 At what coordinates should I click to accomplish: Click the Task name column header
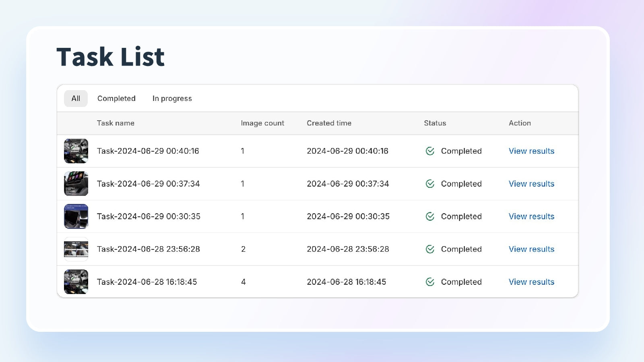point(116,123)
